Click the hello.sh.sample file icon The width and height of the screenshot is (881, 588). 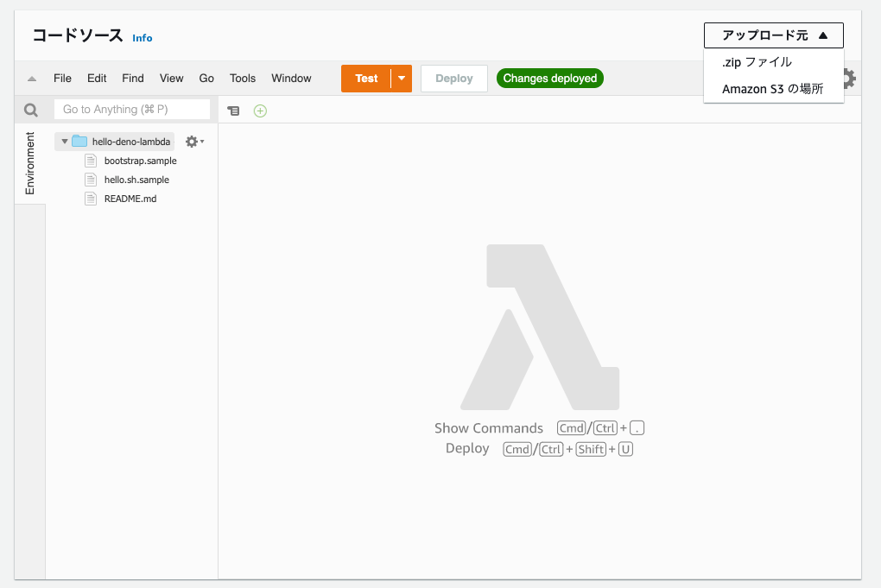[x=91, y=180]
